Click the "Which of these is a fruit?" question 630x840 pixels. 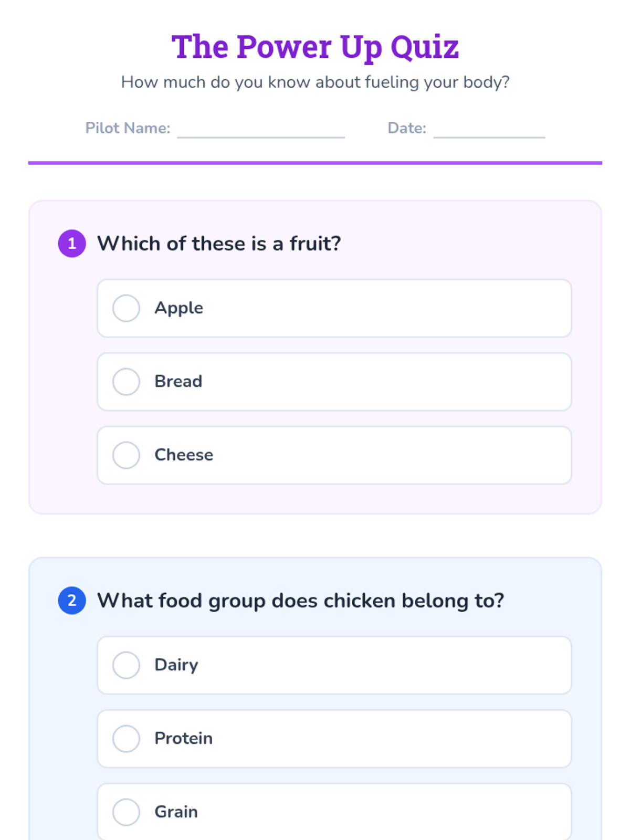[219, 244]
